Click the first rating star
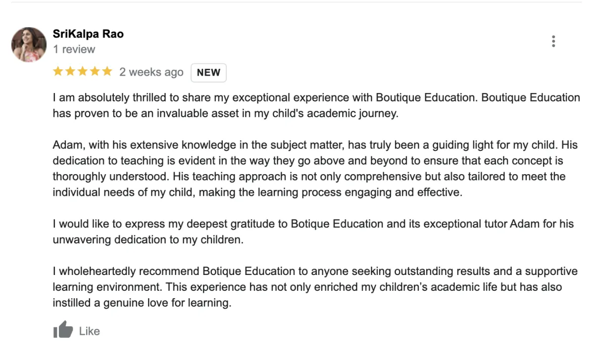 tap(58, 72)
